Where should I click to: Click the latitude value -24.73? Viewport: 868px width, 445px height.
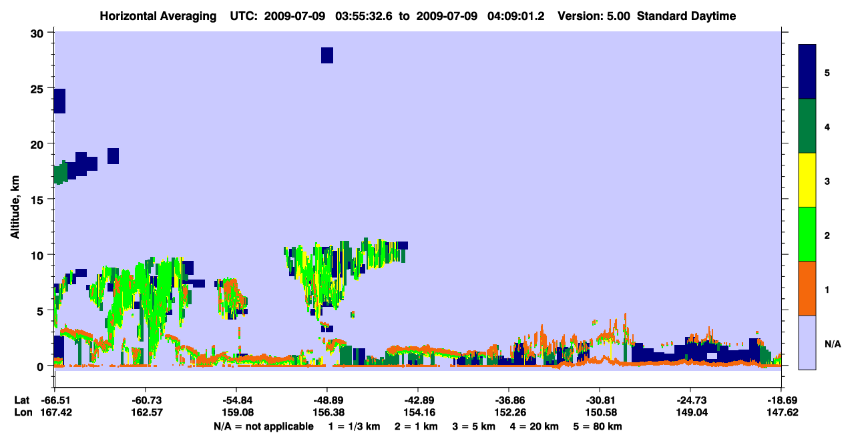click(x=690, y=400)
